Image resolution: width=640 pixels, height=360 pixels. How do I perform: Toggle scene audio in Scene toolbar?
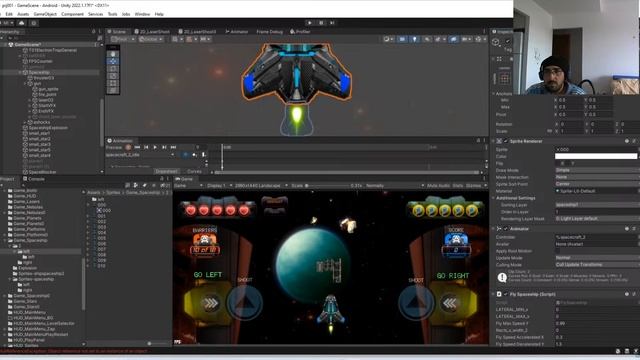pyautogui.click(x=427, y=39)
